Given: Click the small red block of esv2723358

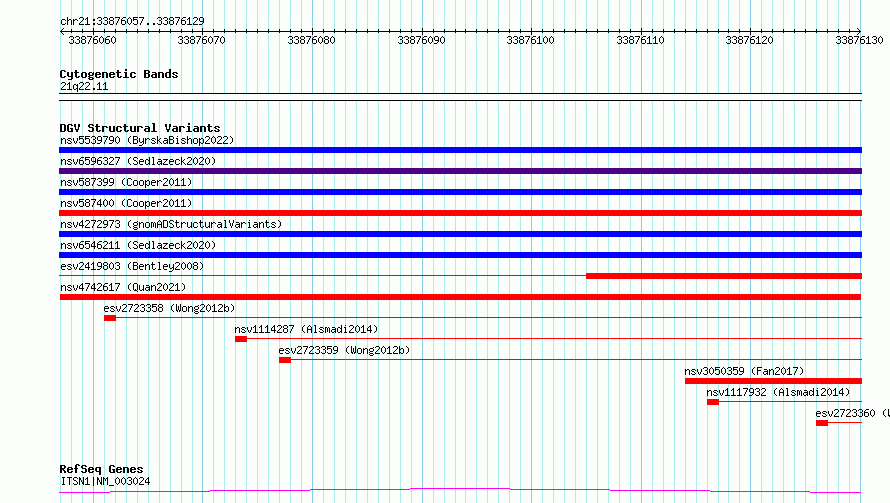Looking at the screenshot, I should pyautogui.click(x=110, y=318).
